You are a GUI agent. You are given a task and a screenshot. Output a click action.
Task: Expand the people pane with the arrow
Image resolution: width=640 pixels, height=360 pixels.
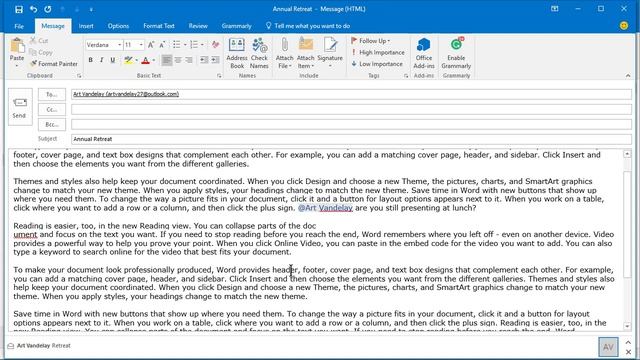628,342
